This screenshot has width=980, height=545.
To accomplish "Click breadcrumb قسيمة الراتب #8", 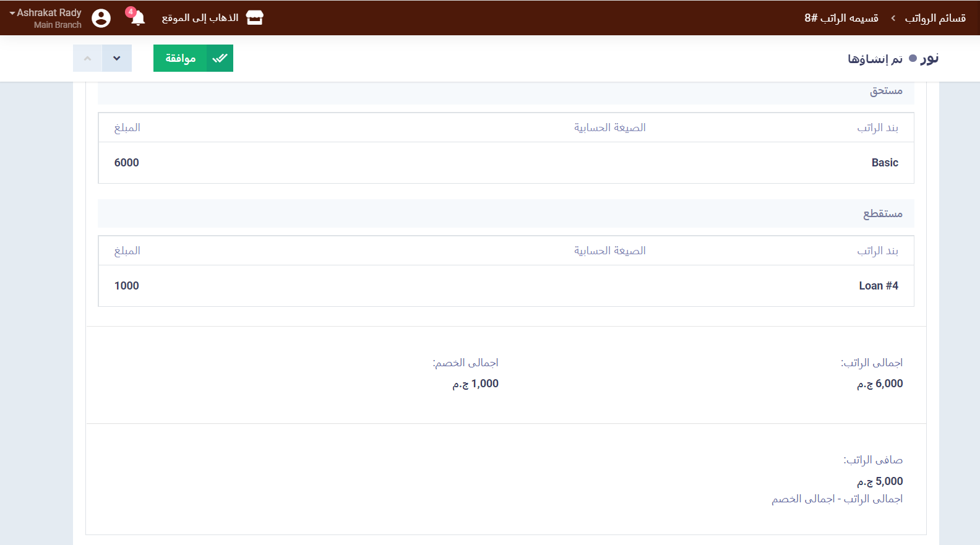I will tap(841, 18).
